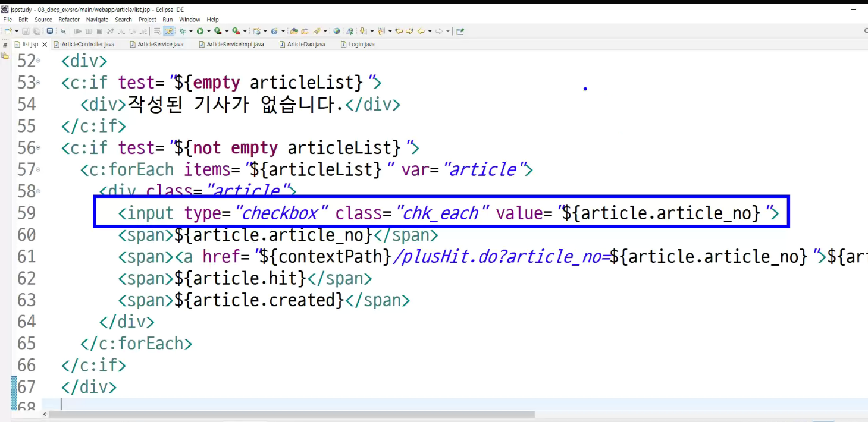Click "${article.hit}" on line 62

240,278
